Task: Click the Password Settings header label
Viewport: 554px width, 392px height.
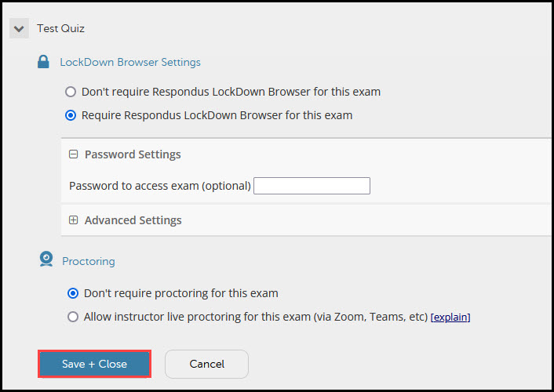Action: (133, 154)
